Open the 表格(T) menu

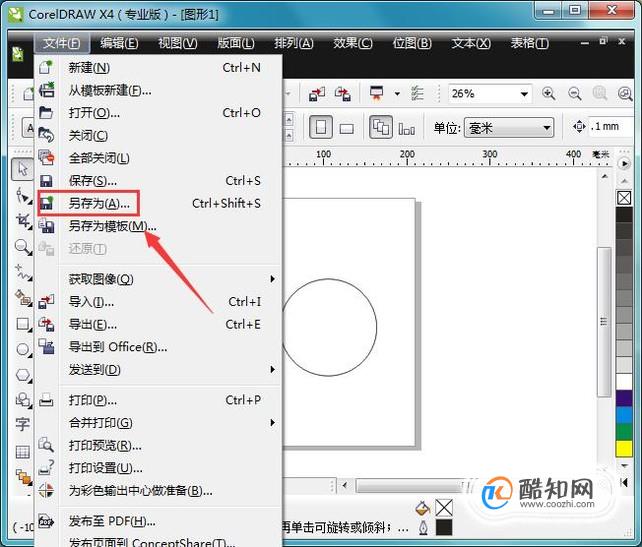(529, 43)
